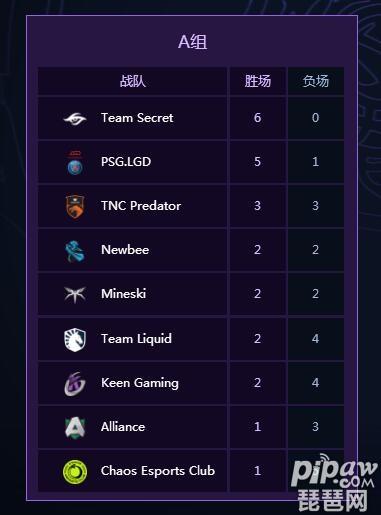Click the 负场 losses column header

click(x=315, y=81)
